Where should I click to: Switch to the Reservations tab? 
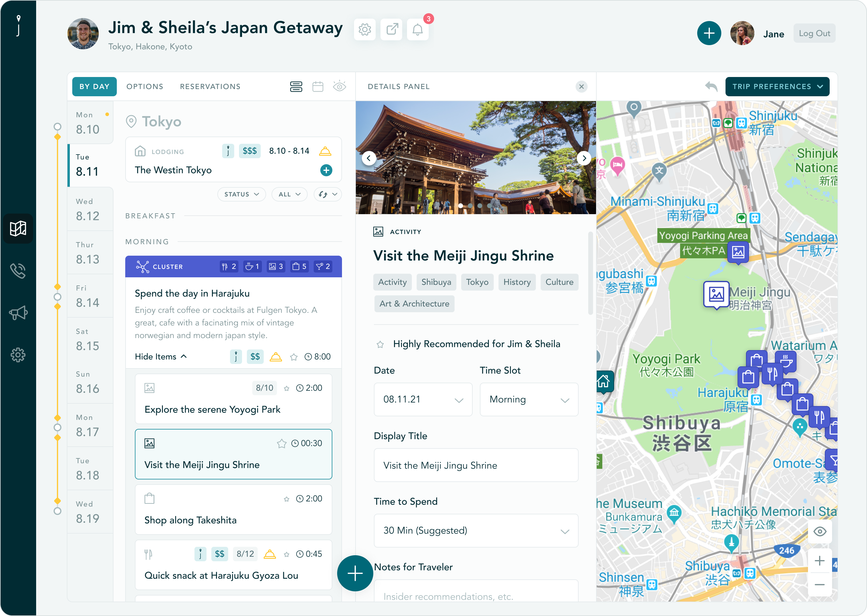210,87
